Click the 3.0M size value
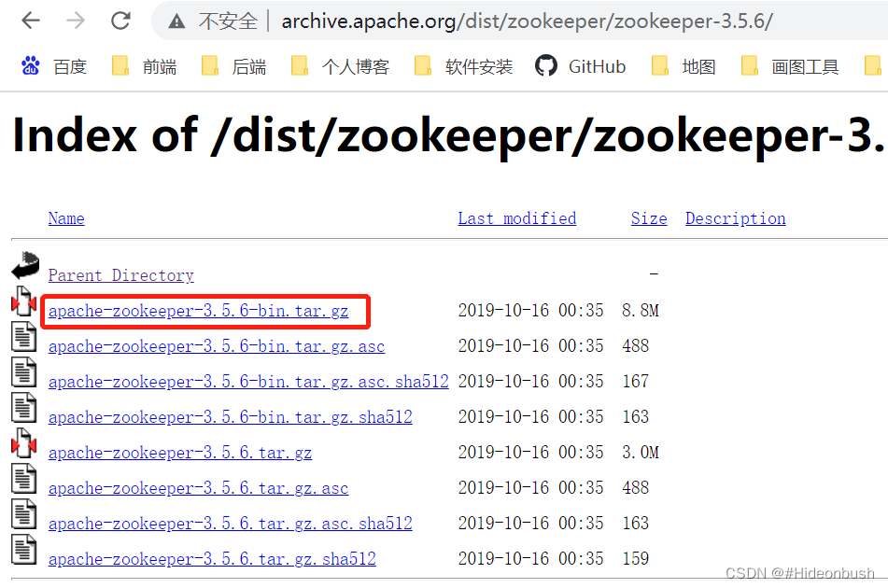The image size is (888, 588). coord(640,452)
